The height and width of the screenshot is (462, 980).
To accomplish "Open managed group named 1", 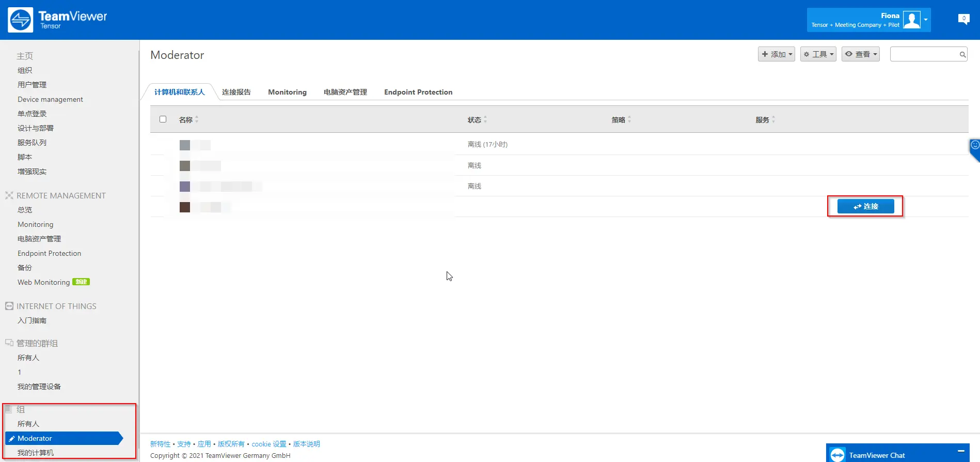I will tap(20, 372).
